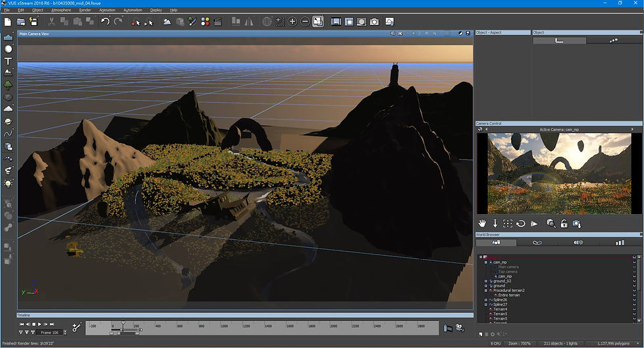Click the rotate camera icon

(x=521, y=223)
